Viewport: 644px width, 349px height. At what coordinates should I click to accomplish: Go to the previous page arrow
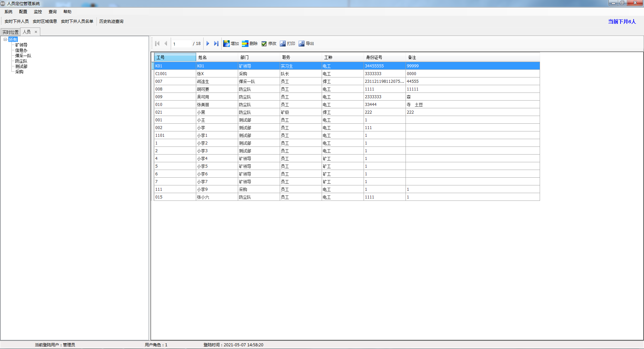pyautogui.click(x=166, y=44)
